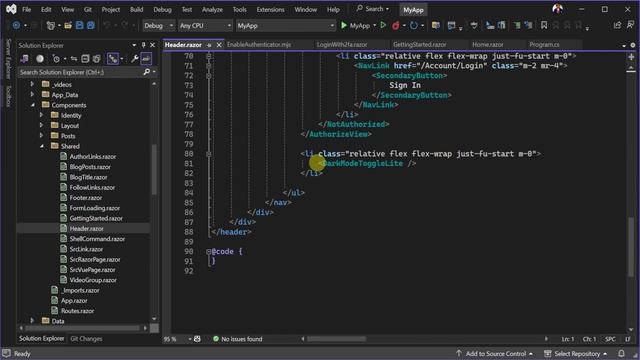Image resolution: width=640 pixels, height=360 pixels.
Task: Click Start Without Debugging outline play icon
Action: point(383,25)
